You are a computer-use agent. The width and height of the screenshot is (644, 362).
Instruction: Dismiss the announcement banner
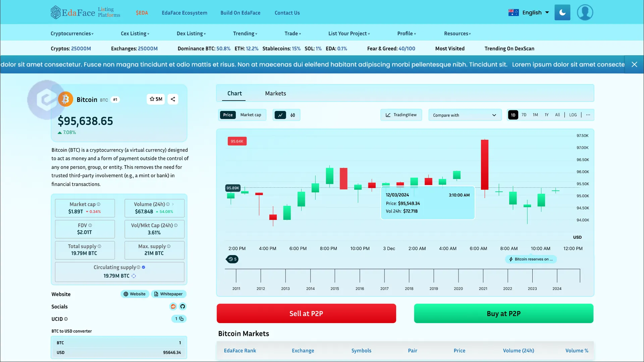[x=635, y=64]
